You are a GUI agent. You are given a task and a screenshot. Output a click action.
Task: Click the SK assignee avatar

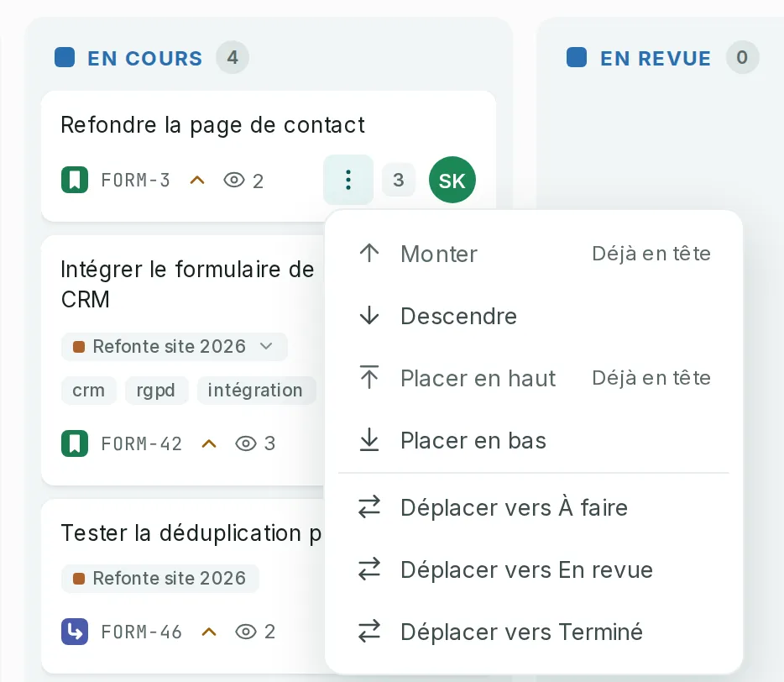(452, 180)
